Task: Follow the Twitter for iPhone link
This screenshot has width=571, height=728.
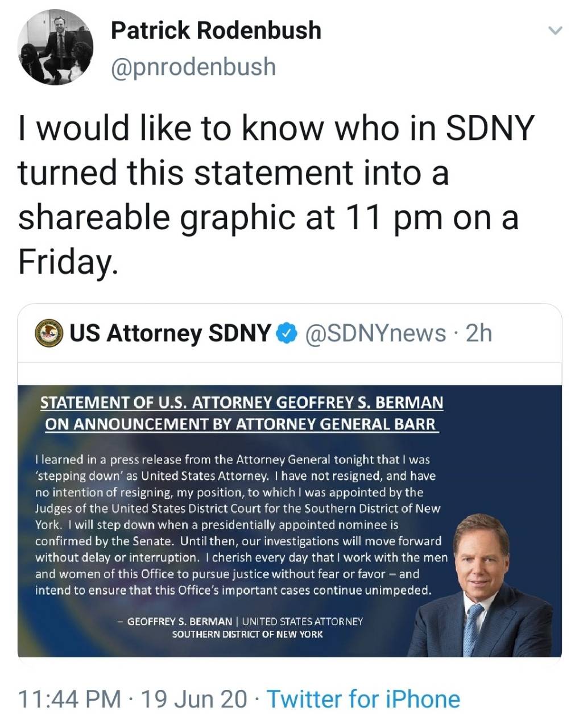Action: 363,699
